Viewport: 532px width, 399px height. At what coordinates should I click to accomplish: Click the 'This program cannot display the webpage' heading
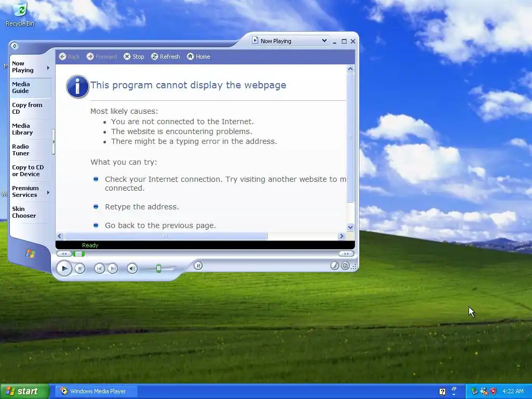coord(188,85)
